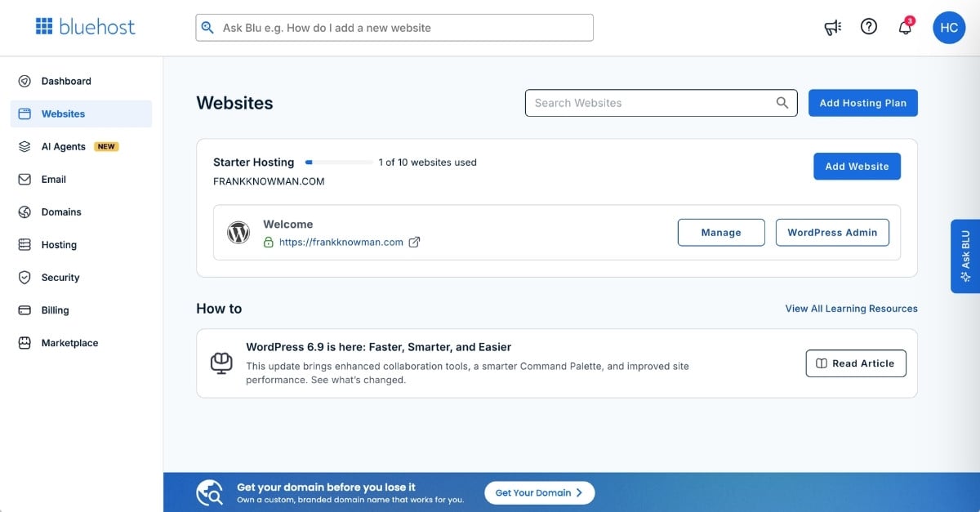Open the help question mark icon
980x512 pixels.
point(869,27)
